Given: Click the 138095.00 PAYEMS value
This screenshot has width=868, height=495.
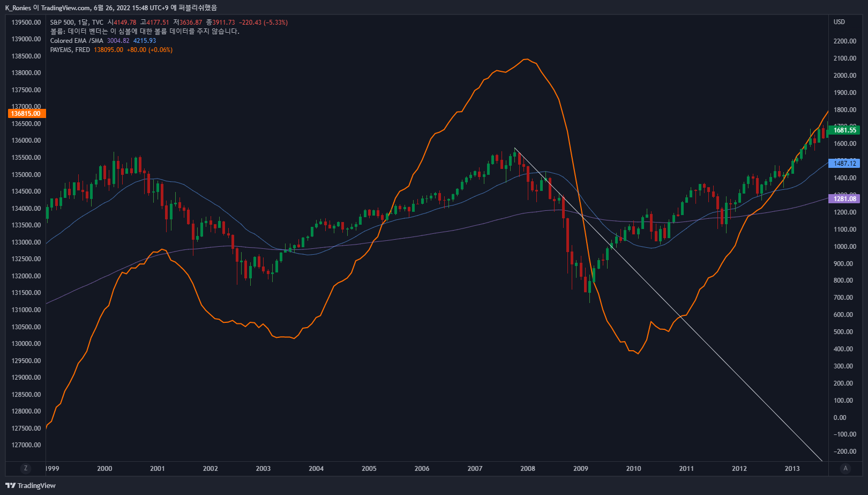Looking at the screenshot, I should (108, 50).
